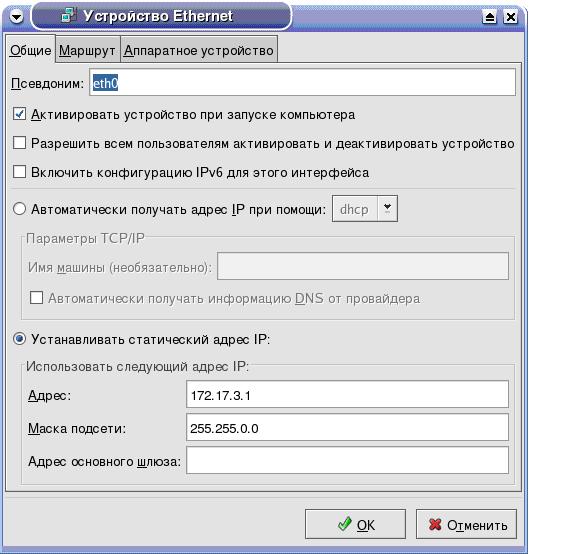Screen dimensions: 585x554
Task: Select the Общие tab
Action: pos(31,50)
